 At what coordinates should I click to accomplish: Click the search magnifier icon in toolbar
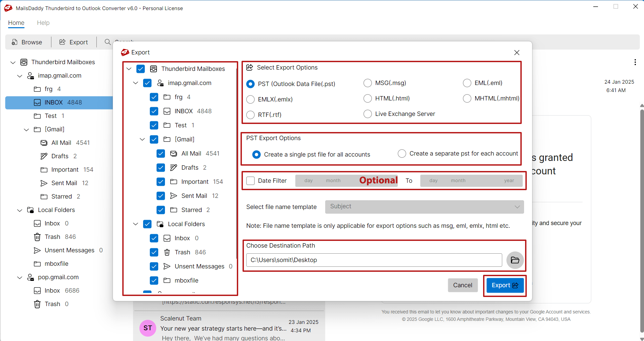[108, 42]
